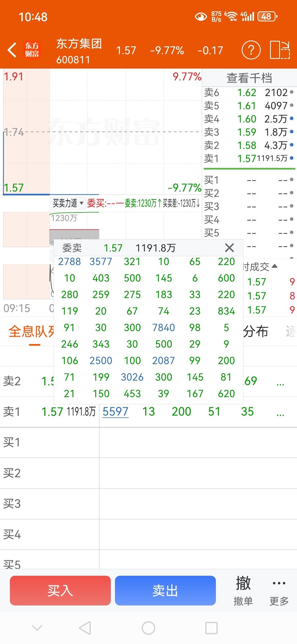The height and width of the screenshot is (644, 297).
Task: Tap the blue dot beside 卖1 1191.5万
Action: [291, 158]
